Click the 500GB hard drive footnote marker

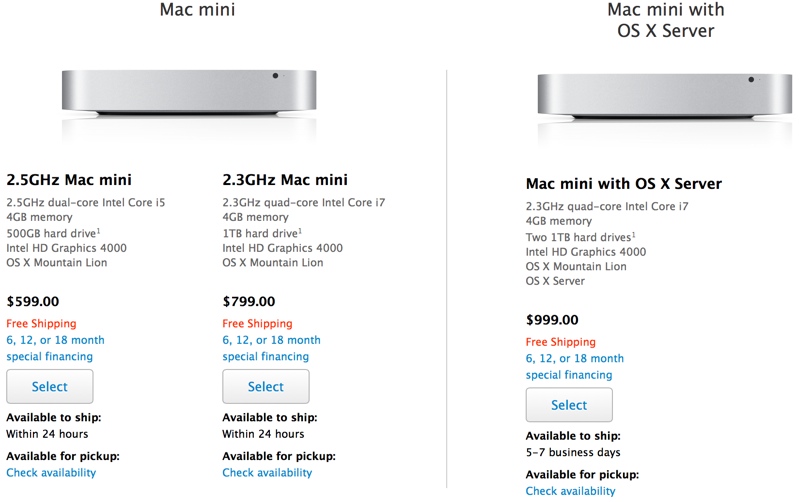[98, 231]
